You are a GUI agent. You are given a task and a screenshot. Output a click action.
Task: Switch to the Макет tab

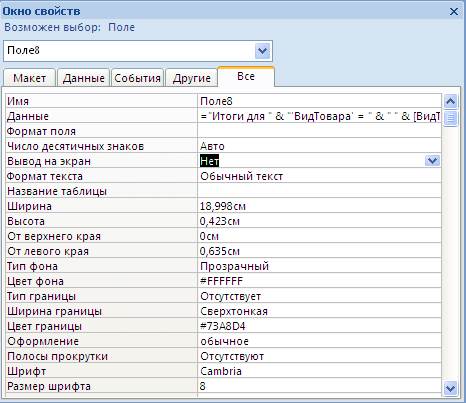29,78
